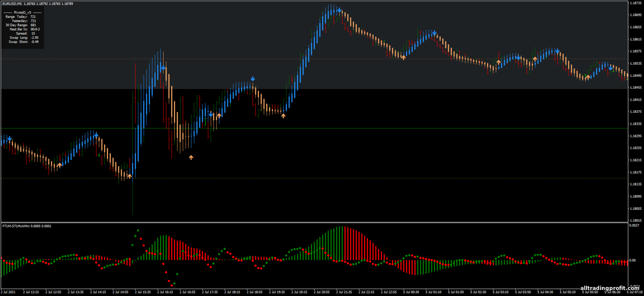Click price level 1.18015 on the price scale
The image size is (644, 296).
[636, 220]
